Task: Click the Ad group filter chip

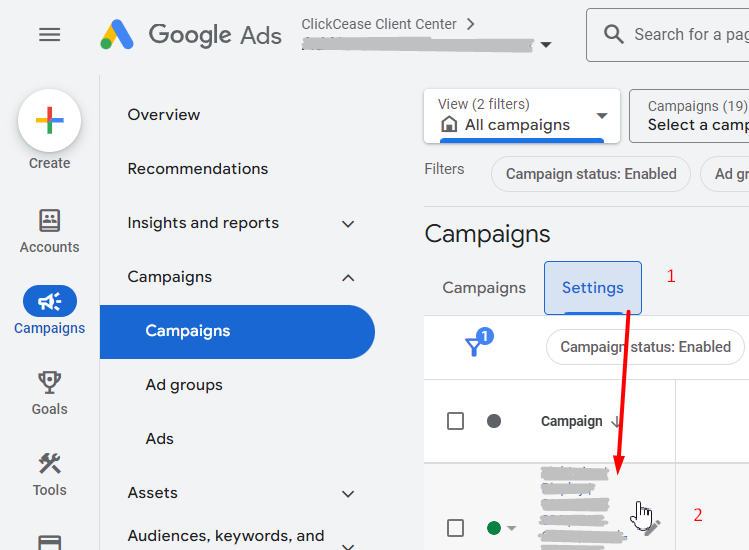Action: coord(725,174)
